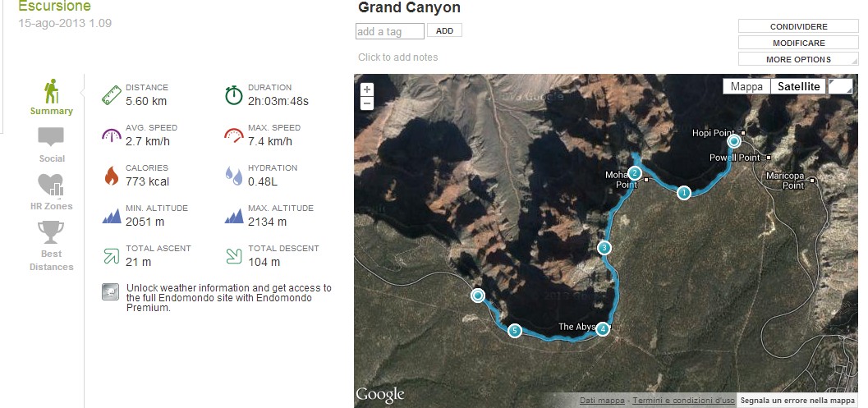Zoom out on the map
The image size is (868, 408).
coord(367,103)
